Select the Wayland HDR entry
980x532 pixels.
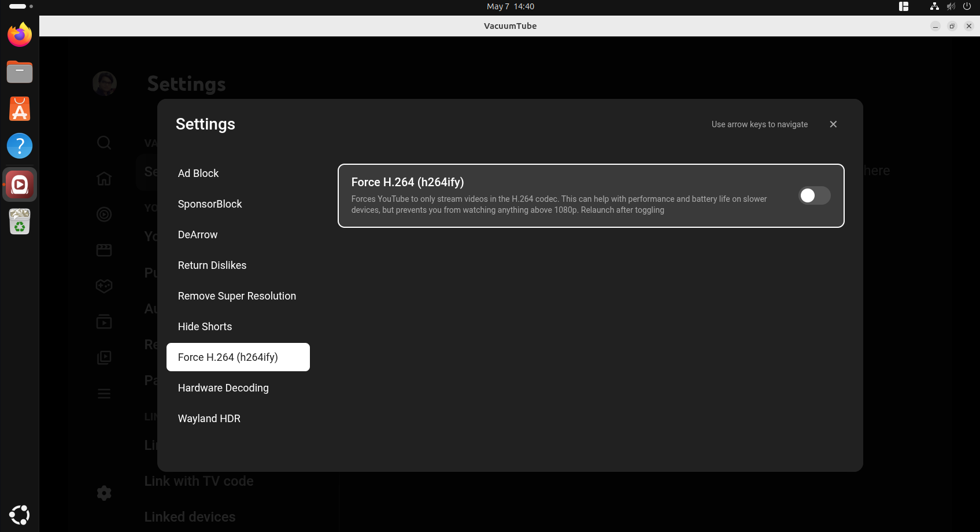click(x=238, y=419)
